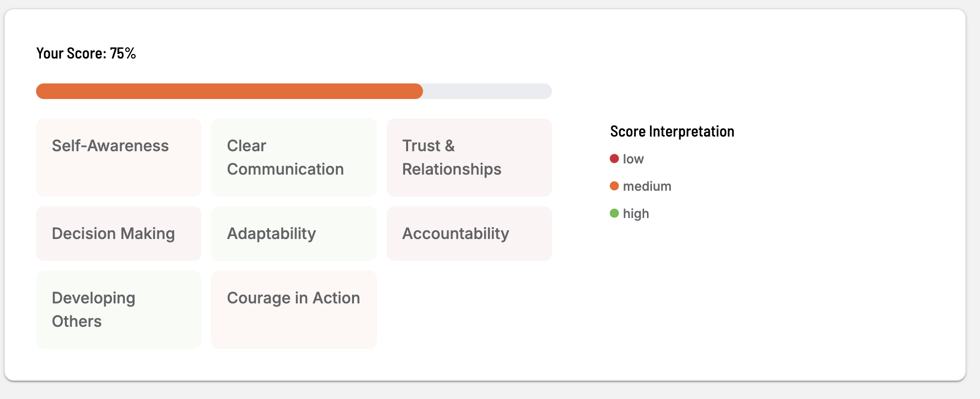Open the Accountability card
The width and height of the screenshot is (980, 399).
469,233
